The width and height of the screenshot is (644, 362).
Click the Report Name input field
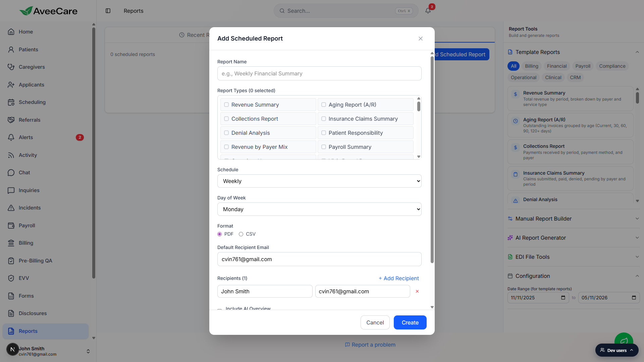319,73
